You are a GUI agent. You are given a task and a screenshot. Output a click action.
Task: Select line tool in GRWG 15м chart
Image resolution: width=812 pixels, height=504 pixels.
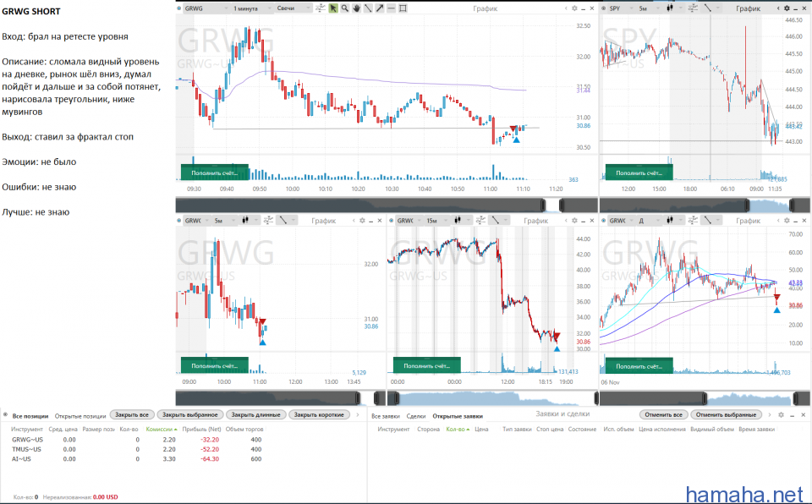click(x=496, y=221)
